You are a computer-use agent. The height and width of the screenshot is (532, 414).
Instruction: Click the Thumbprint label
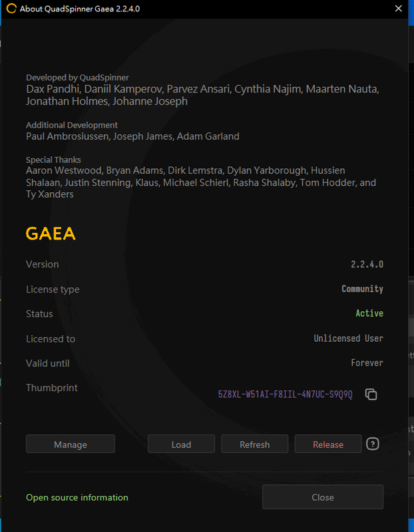tap(52, 388)
